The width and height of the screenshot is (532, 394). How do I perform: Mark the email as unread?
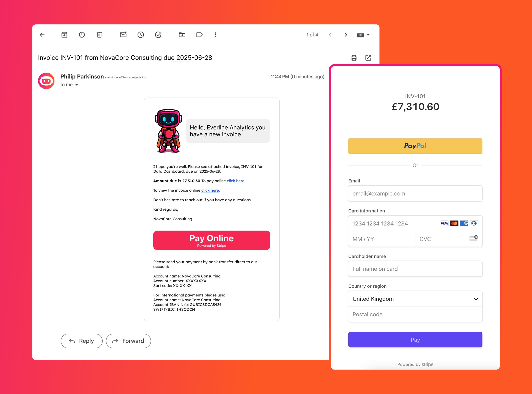[123, 35]
